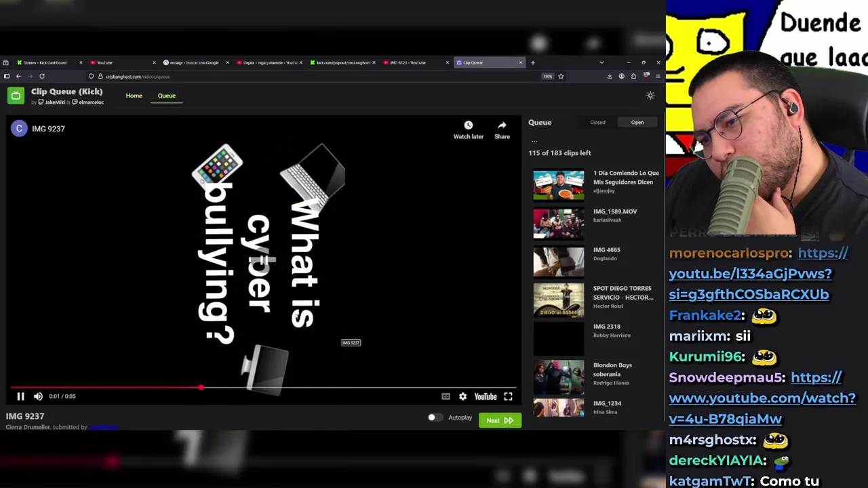Screen dimensions: 868x488
Task: Click the browser sidebar toggle icon
Action: (x=7, y=77)
